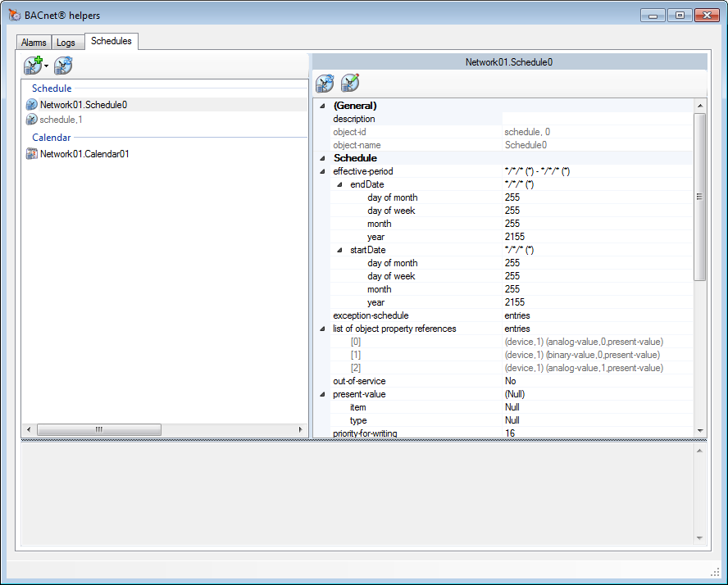Switch to the Logs tab
Viewport: 728px width, 585px height.
[x=66, y=43]
